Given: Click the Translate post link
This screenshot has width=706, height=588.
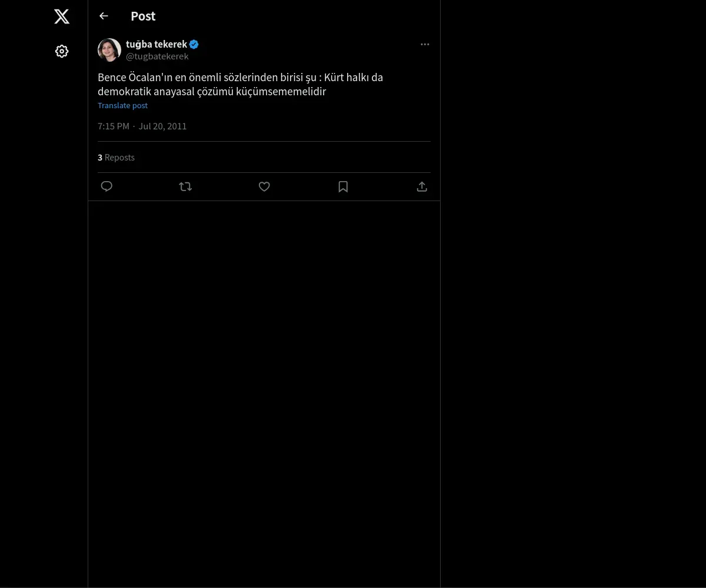Looking at the screenshot, I should coord(122,106).
